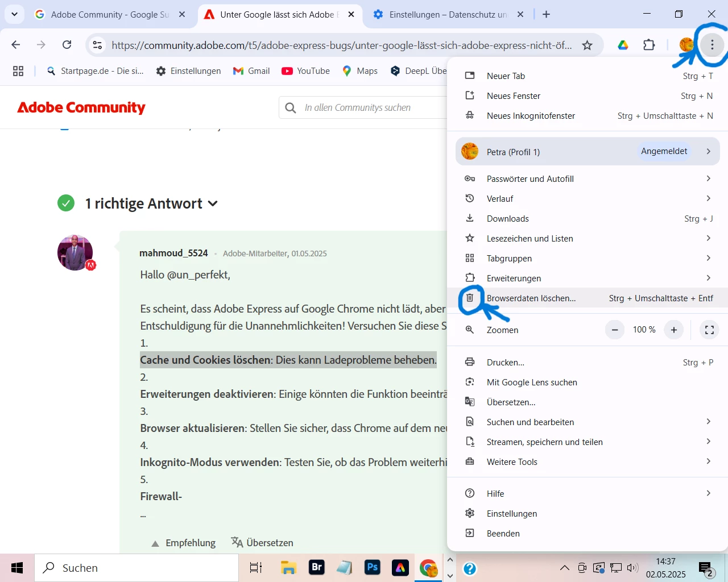
Task: Go forward to the next page
Action: (41, 45)
